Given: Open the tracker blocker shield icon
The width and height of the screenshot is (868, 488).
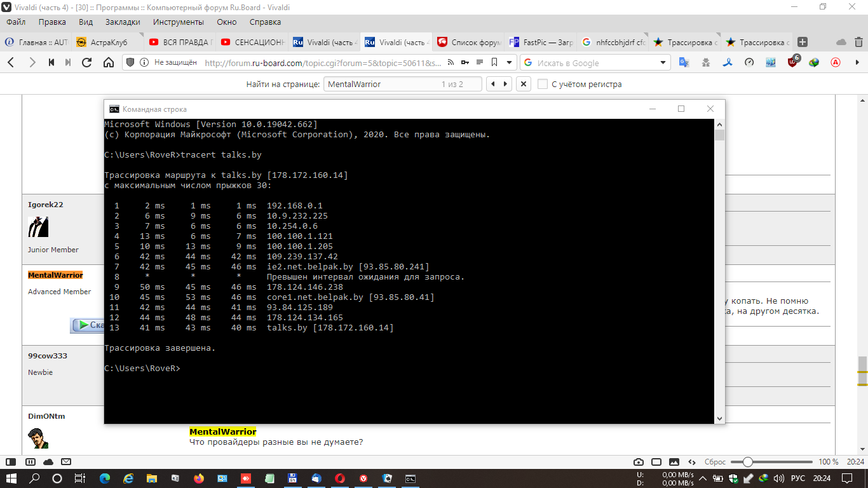Looking at the screenshot, I should [130, 62].
